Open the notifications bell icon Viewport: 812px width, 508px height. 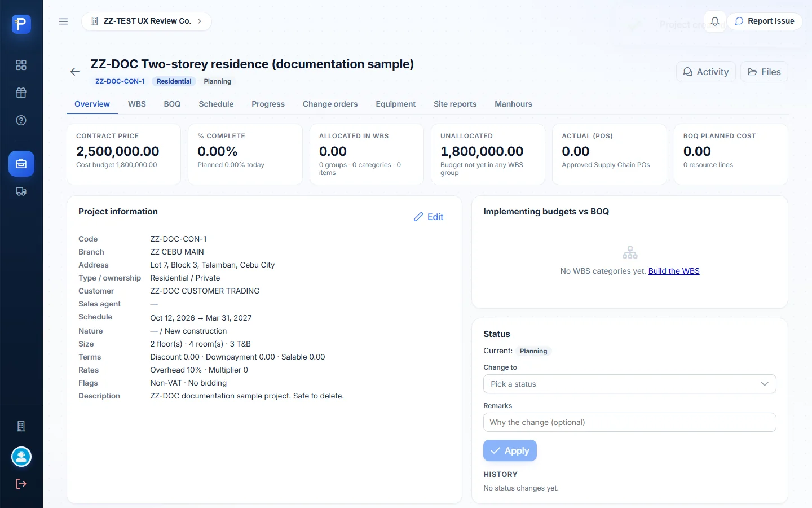(x=714, y=21)
